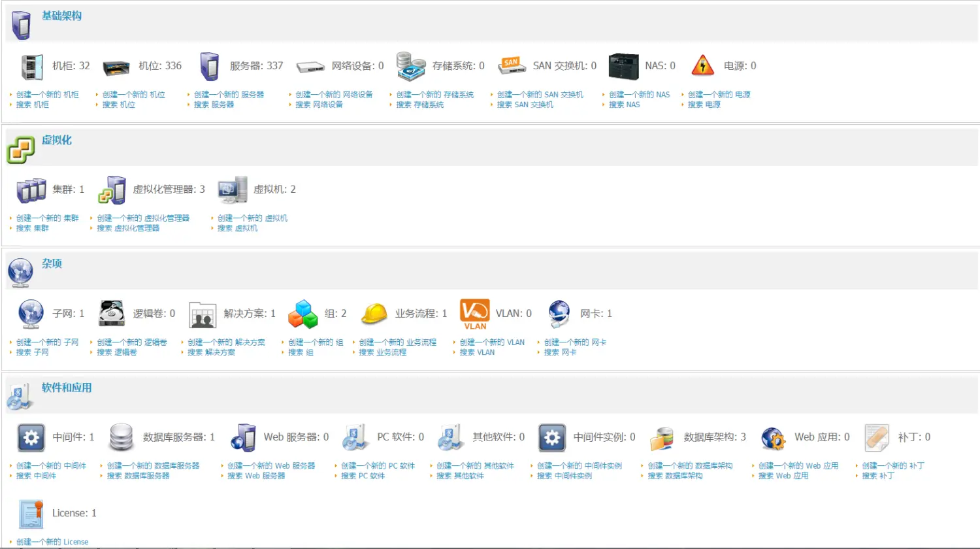Open 搜索 网卡 link

click(x=561, y=352)
